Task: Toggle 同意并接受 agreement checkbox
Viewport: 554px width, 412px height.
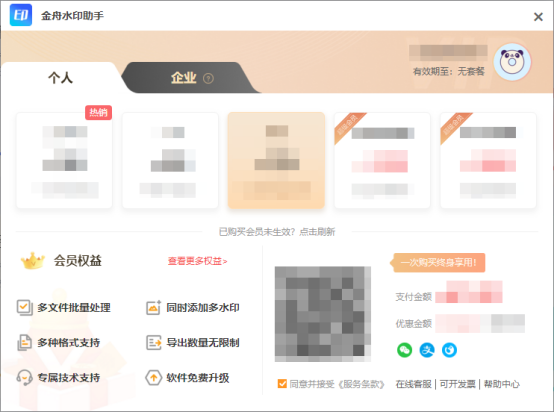Action: [282, 384]
